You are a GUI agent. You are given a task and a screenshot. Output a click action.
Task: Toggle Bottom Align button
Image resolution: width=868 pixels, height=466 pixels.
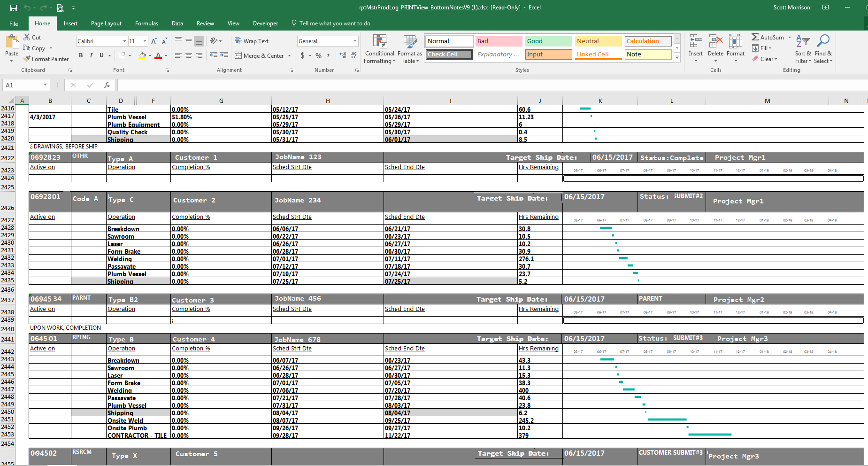(x=199, y=41)
